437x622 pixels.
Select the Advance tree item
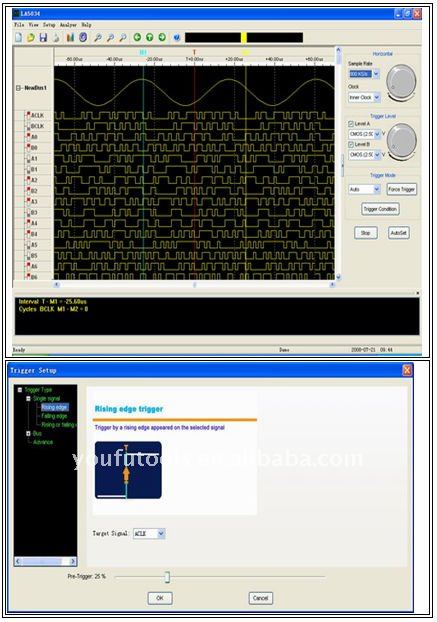tap(43, 442)
